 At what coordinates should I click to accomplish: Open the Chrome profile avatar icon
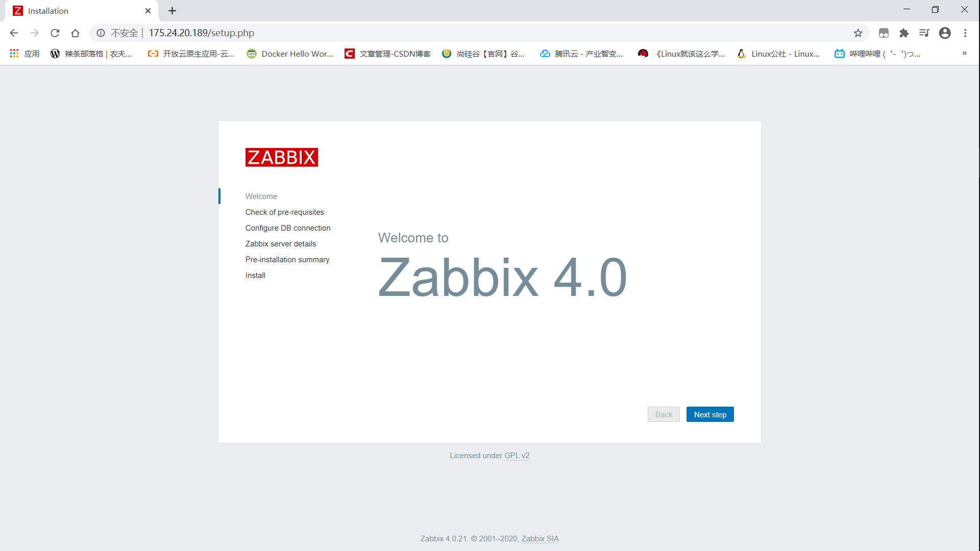[x=945, y=33]
